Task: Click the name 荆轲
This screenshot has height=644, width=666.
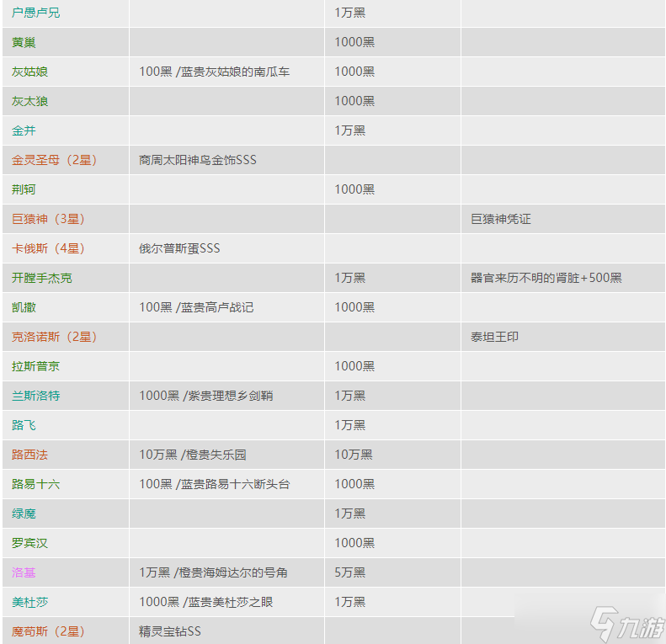Action: [24, 189]
